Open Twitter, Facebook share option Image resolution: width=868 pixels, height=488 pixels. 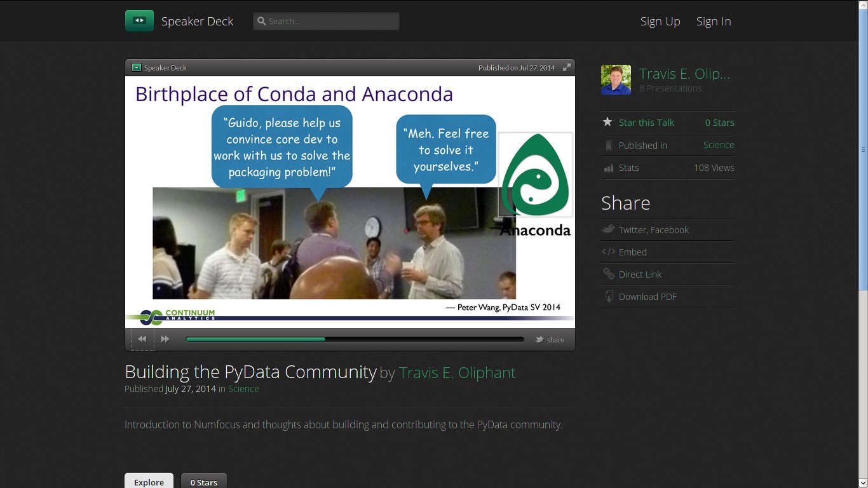click(x=653, y=230)
